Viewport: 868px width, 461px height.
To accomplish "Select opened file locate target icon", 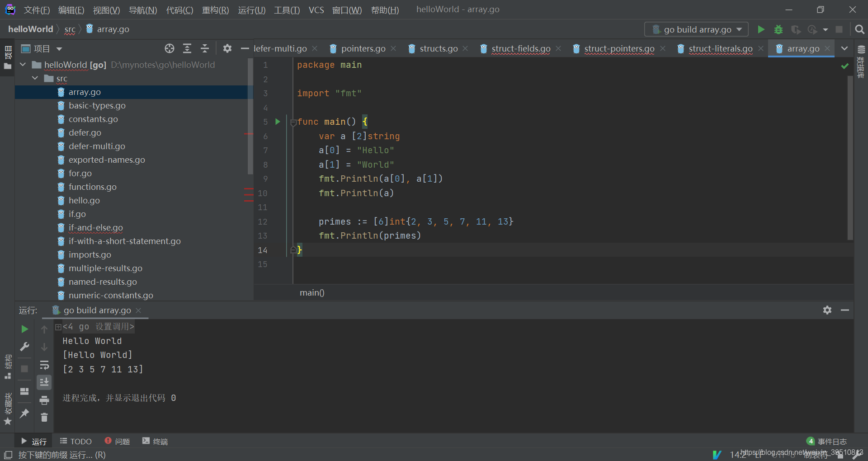I will point(170,48).
